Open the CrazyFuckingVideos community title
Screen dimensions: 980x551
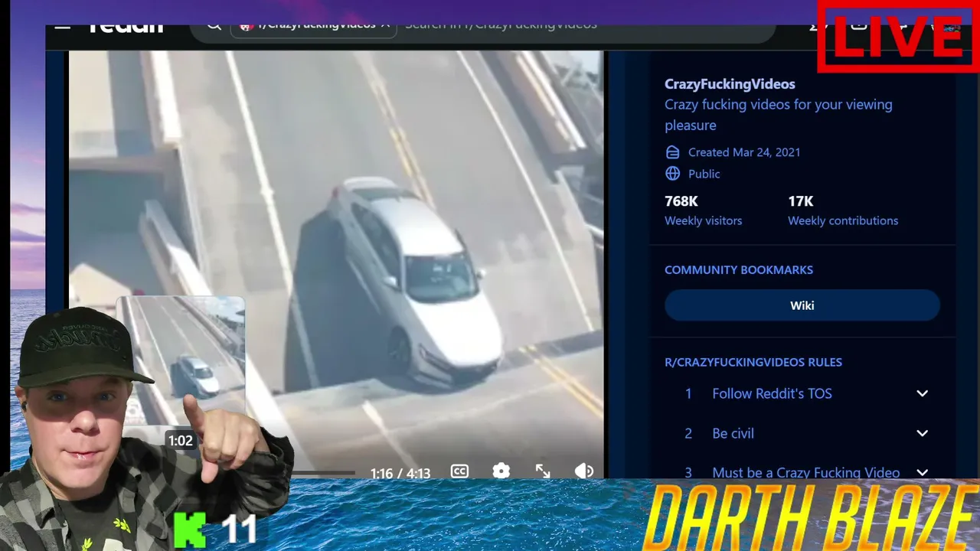coord(730,84)
